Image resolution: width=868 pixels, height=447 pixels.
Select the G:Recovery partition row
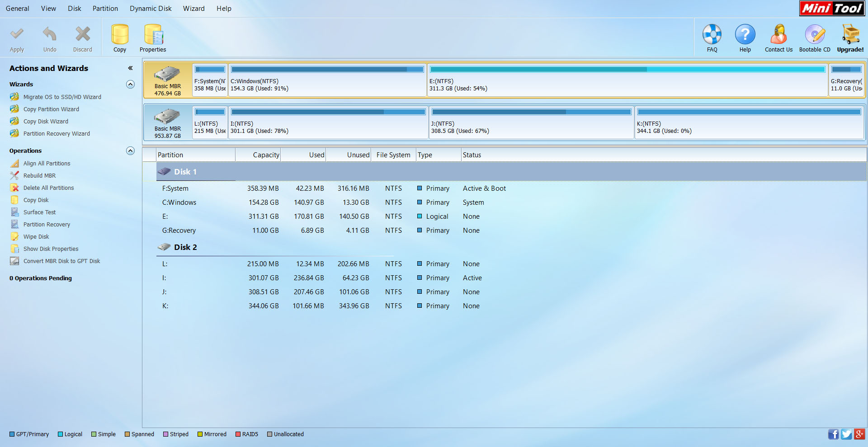[511, 231]
